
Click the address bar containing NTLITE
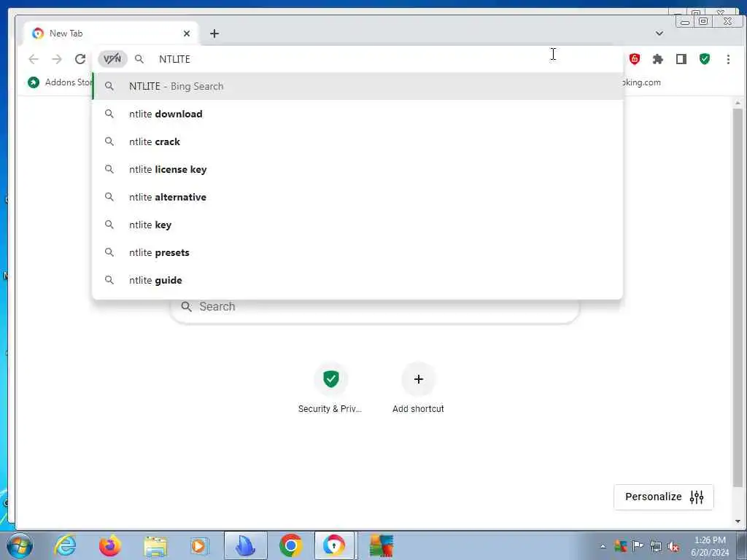coord(357,59)
